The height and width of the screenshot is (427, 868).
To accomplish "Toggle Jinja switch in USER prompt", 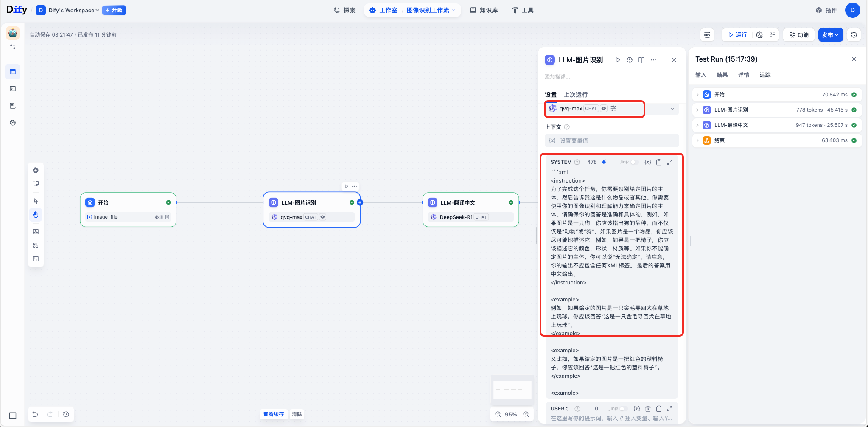I will [x=623, y=409].
